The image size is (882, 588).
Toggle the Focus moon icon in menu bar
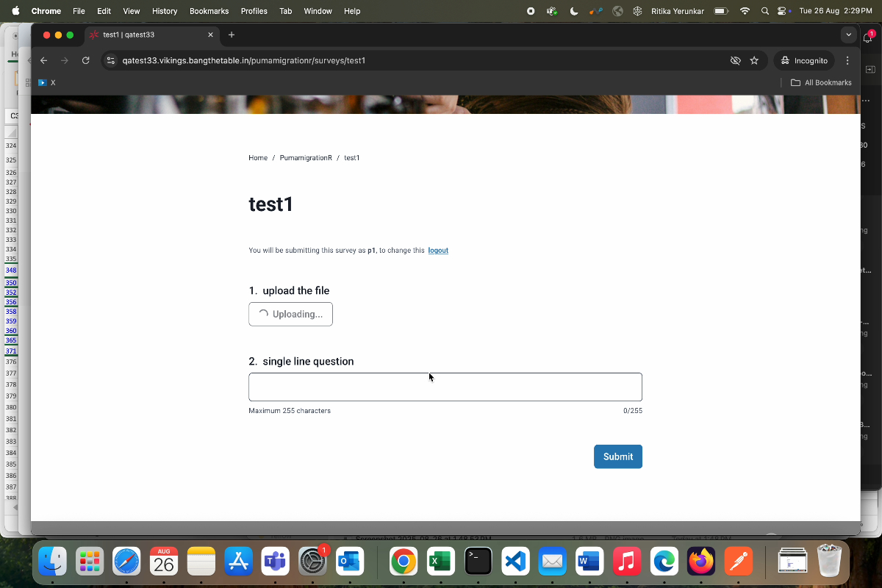574,11
